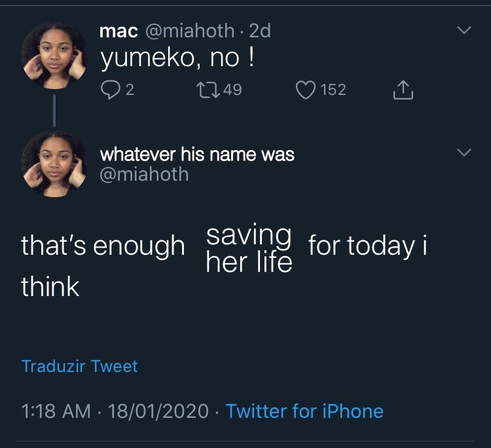
Task: Like the "yumeko, no !" tweet with the heart
Action: tap(306, 90)
